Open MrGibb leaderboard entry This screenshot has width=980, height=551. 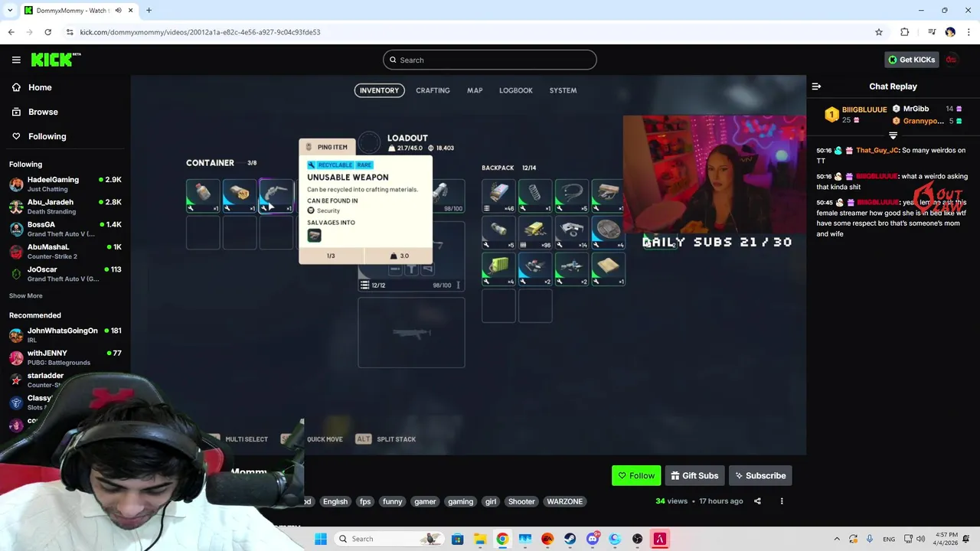(x=926, y=109)
